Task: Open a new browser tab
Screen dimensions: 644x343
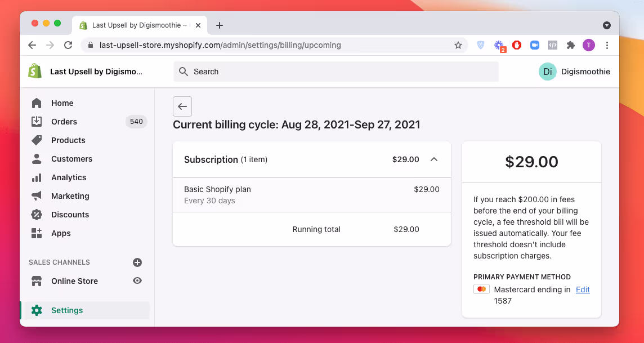Action: (x=220, y=25)
